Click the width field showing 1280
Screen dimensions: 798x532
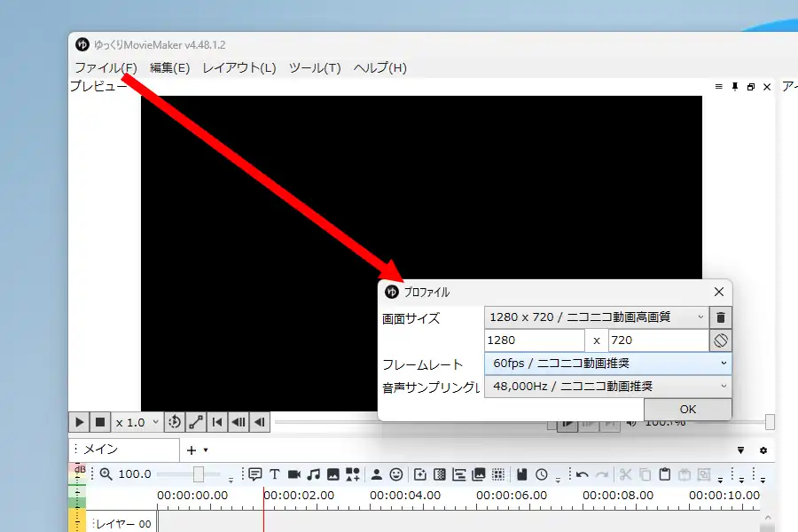pos(534,340)
